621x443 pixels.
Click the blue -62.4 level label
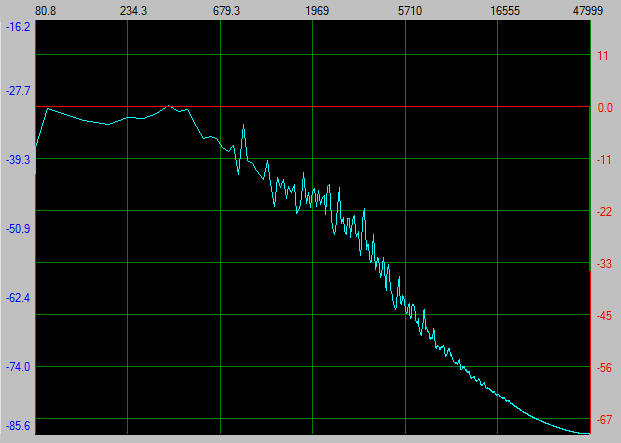coord(18,298)
